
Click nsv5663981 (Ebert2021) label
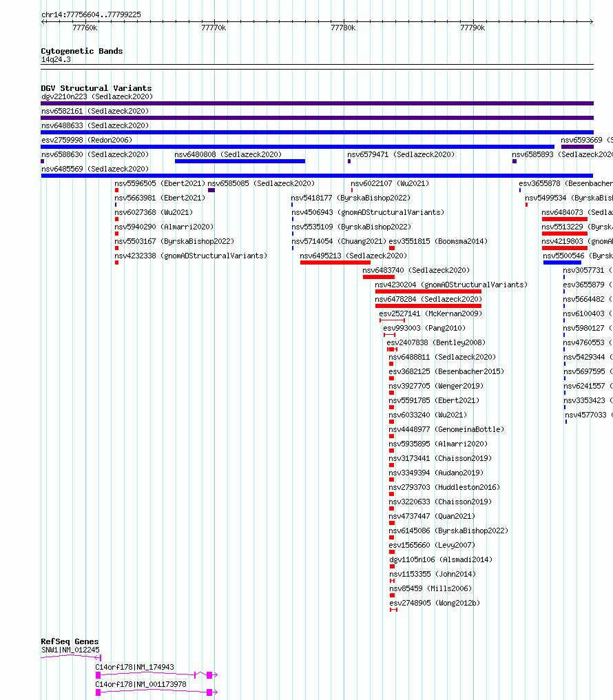point(160,198)
